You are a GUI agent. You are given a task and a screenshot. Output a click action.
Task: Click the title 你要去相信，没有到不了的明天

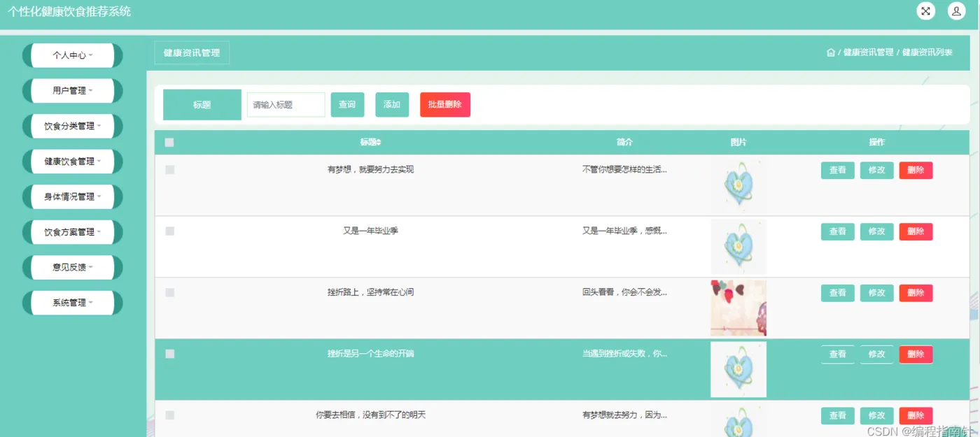[370, 415]
